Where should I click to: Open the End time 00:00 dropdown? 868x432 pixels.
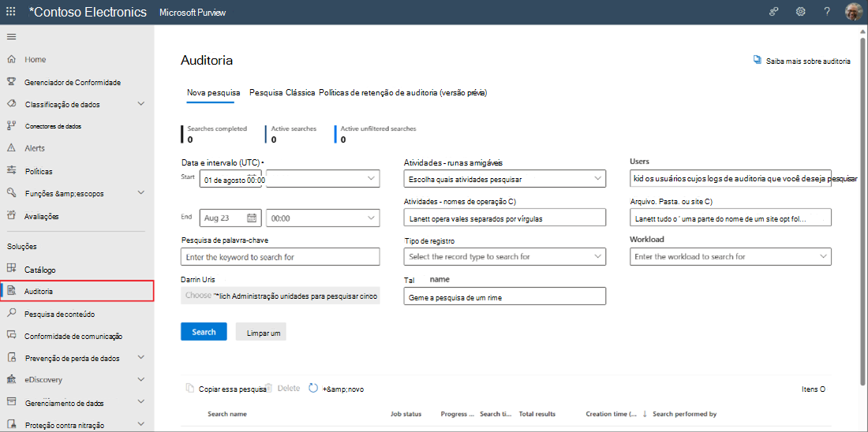click(x=324, y=218)
